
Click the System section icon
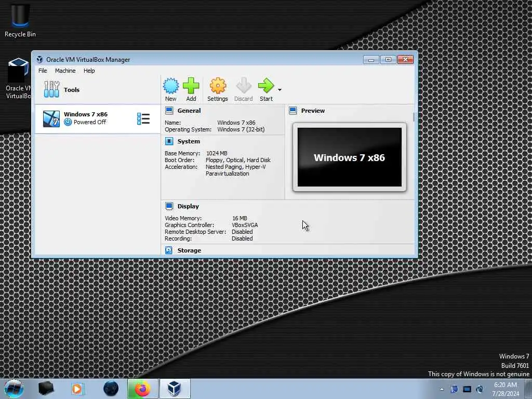[x=169, y=141]
